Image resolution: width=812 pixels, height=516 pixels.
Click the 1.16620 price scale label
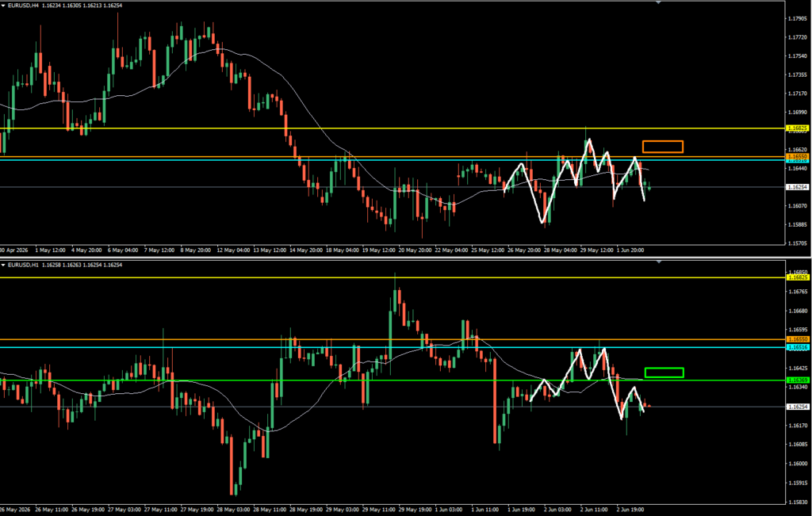point(798,150)
